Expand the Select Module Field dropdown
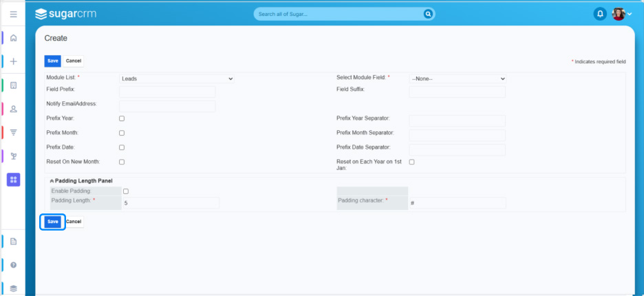644x296 pixels. point(458,79)
